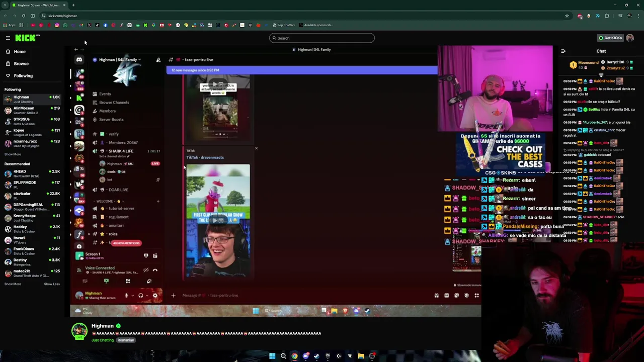
Task: Open clavicular recommended channel
Action: click(32, 196)
